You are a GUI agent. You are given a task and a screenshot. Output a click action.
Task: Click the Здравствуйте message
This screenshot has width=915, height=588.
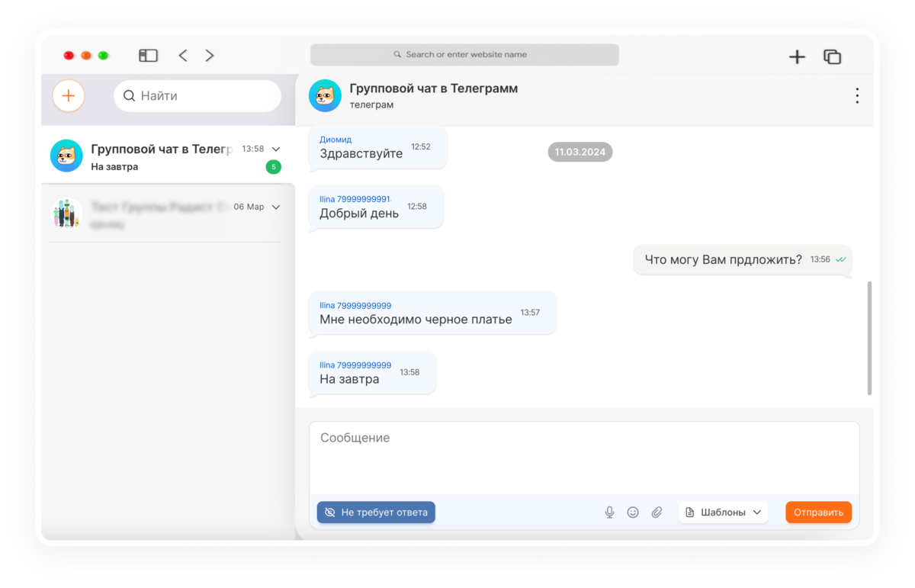(377, 147)
